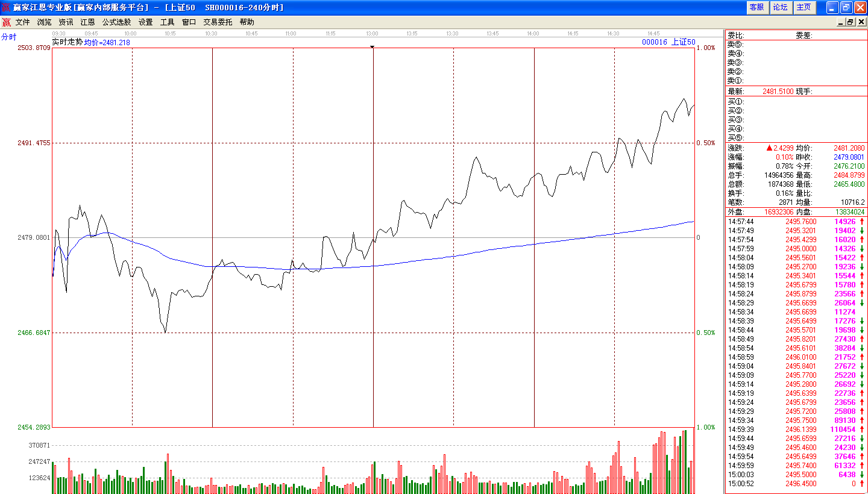Click the 000016 上证50 chart title
The image size is (868, 494).
pos(668,42)
